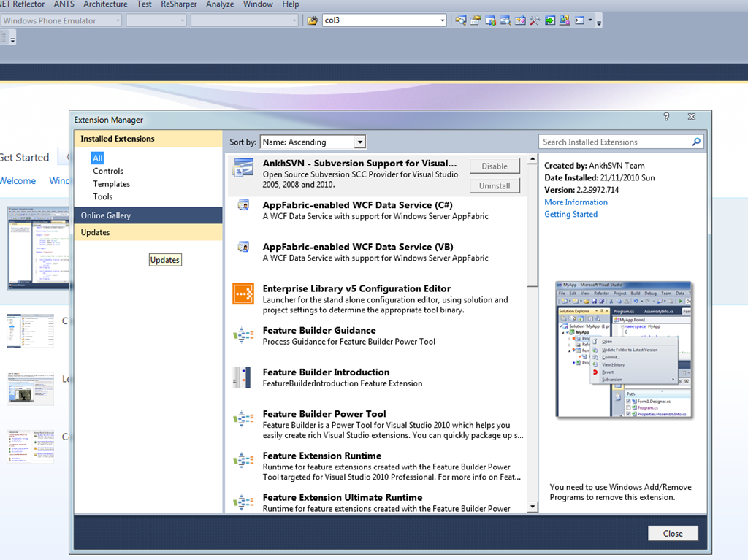Click the Enterprise Library Configuration Editor icon

point(243,294)
